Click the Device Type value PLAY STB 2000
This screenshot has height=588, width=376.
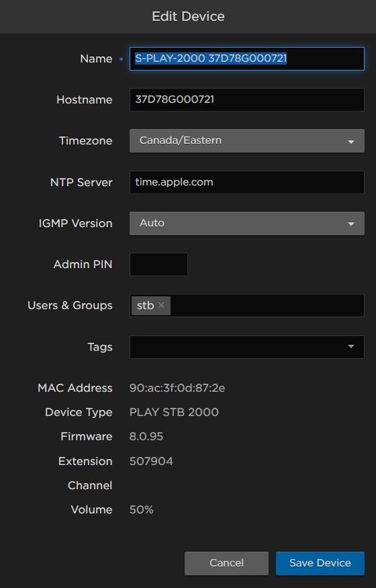(174, 412)
